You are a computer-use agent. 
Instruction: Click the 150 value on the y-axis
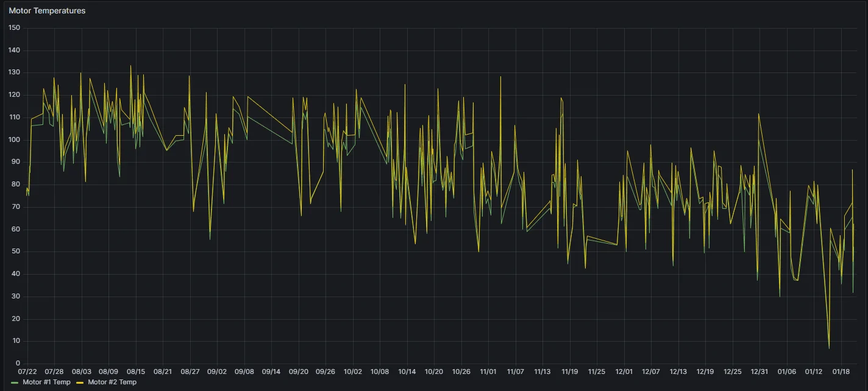pyautogui.click(x=15, y=28)
